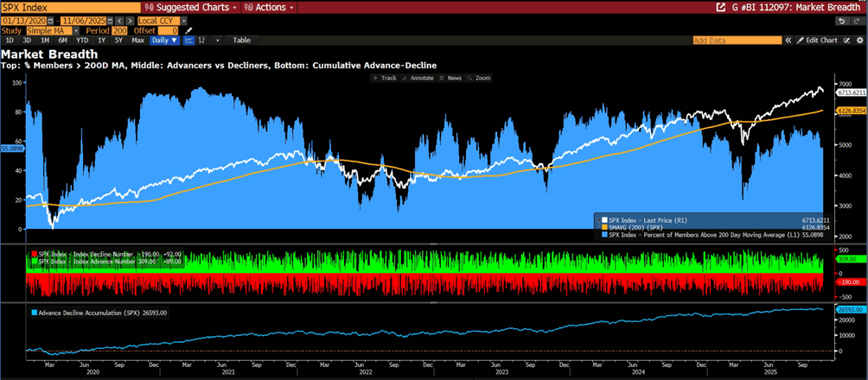Select the 6M range tab
The width and height of the screenshot is (868, 380).
point(62,41)
